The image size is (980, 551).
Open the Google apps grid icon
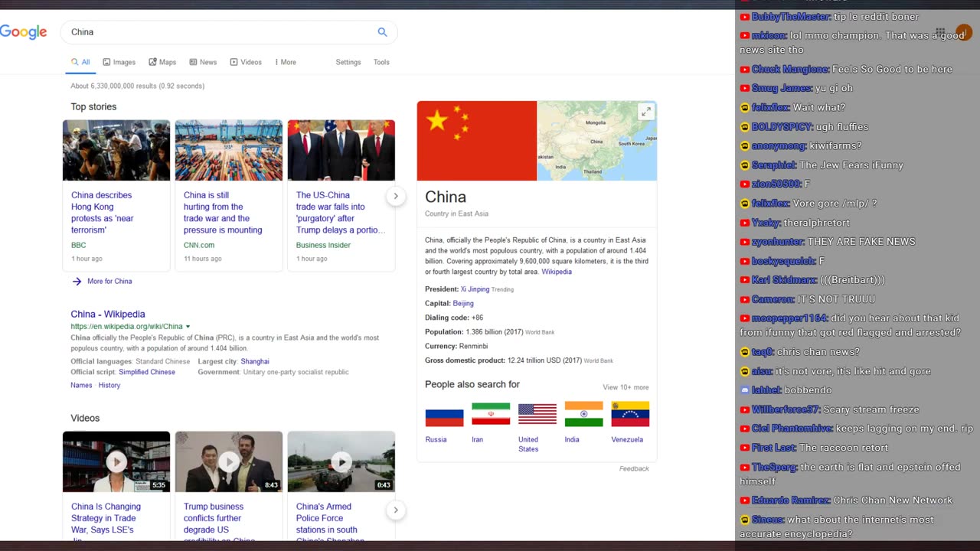tap(940, 32)
